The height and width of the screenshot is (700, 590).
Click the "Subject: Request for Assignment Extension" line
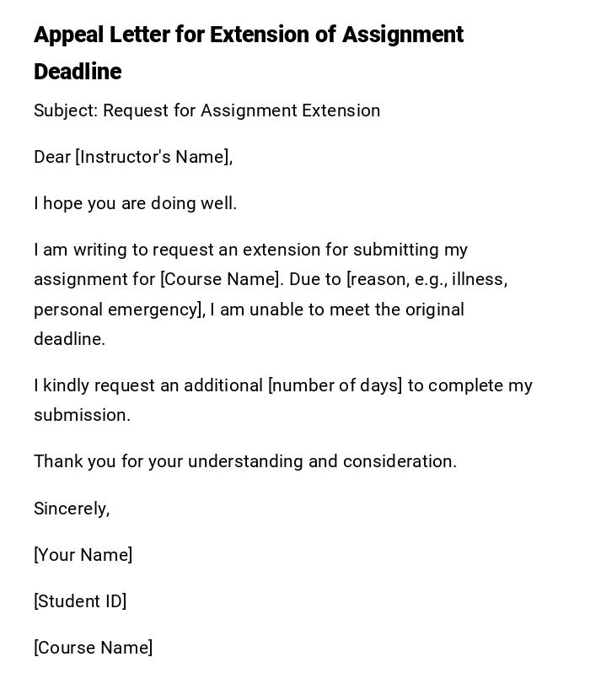point(206,110)
